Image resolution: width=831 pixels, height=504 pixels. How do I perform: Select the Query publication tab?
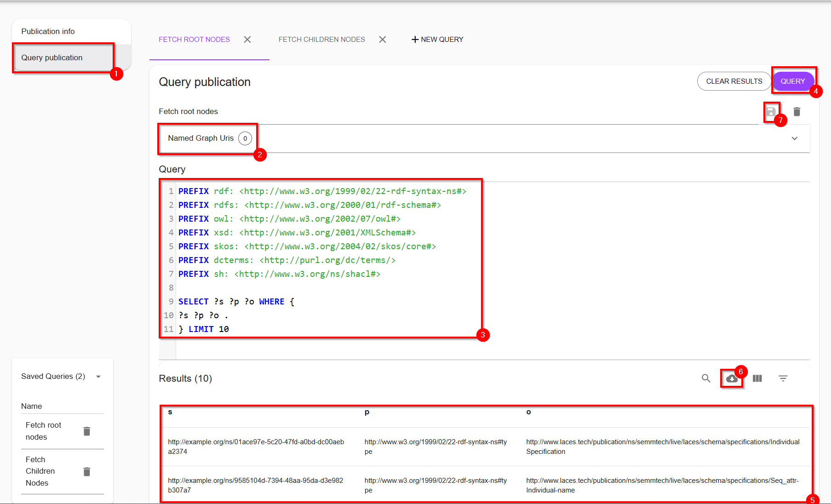pos(52,57)
